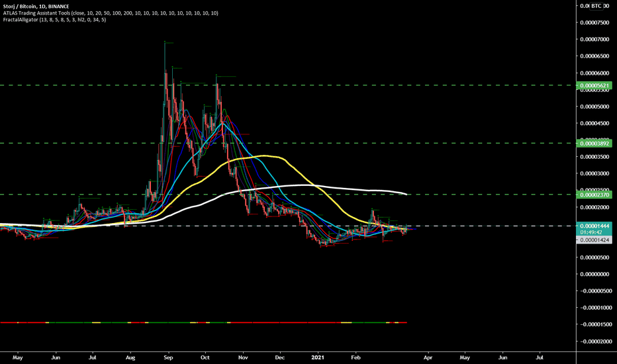
Task: Click the 2021 label on time axis
Action: pos(318,357)
